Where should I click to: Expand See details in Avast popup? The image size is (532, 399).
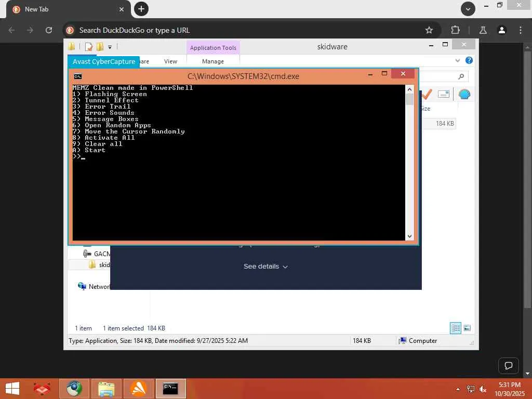pos(265,267)
